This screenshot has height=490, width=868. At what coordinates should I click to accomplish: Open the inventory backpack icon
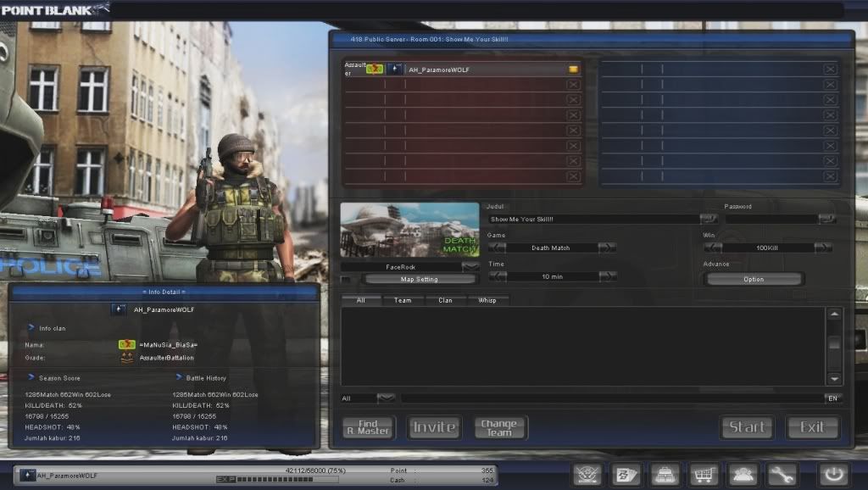(x=665, y=475)
